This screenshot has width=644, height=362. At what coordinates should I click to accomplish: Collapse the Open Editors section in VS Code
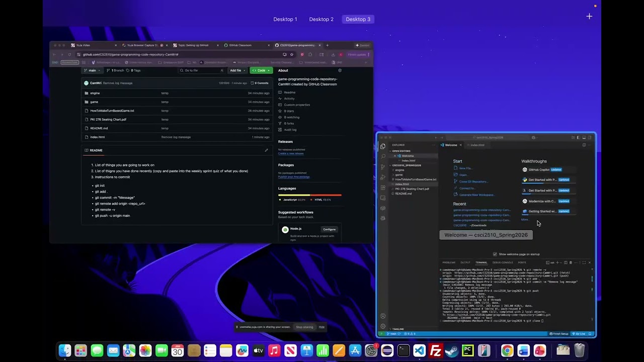pyautogui.click(x=401, y=151)
